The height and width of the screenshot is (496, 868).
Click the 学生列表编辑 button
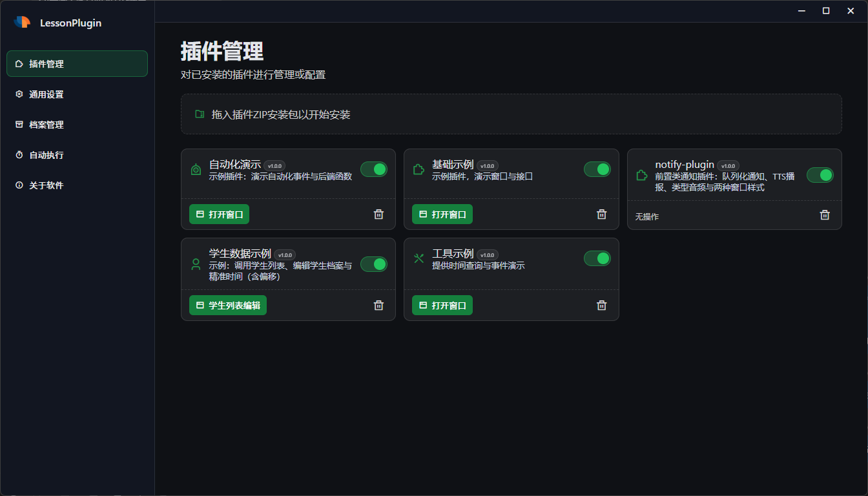coord(228,305)
